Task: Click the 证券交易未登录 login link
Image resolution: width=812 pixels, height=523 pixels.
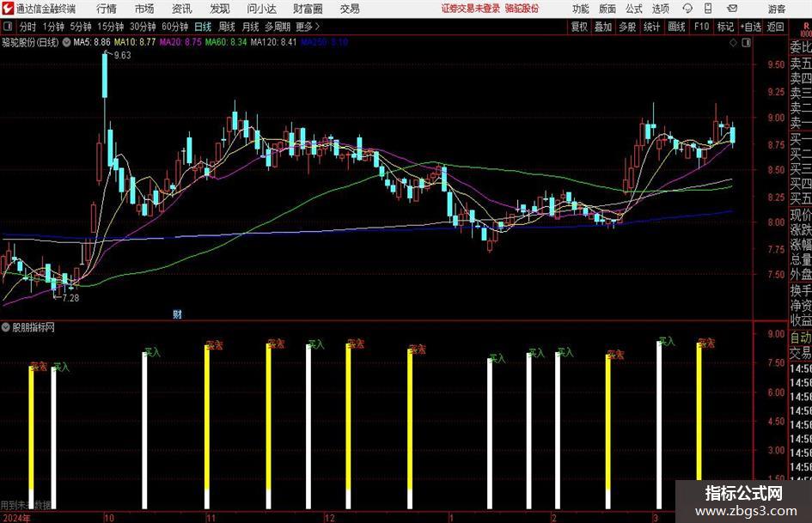Action: click(471, 9)
